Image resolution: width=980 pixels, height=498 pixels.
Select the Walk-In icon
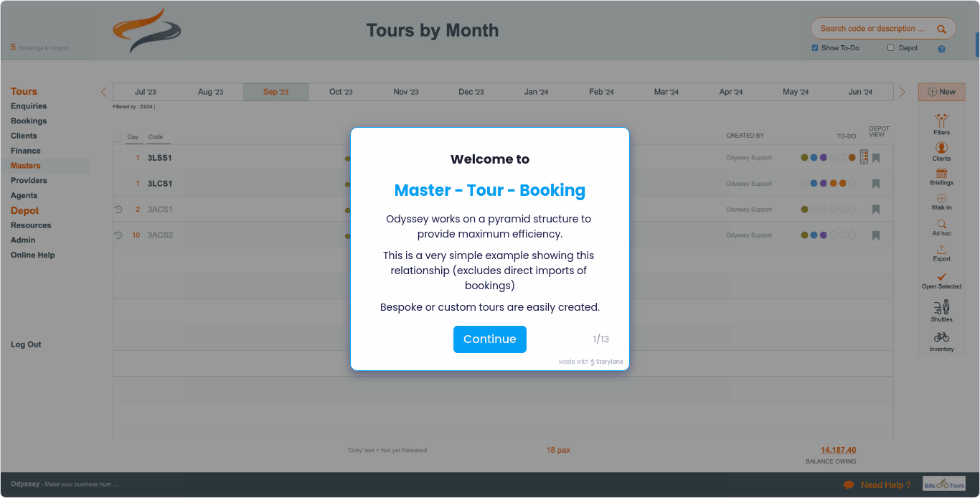pos(941,199)
